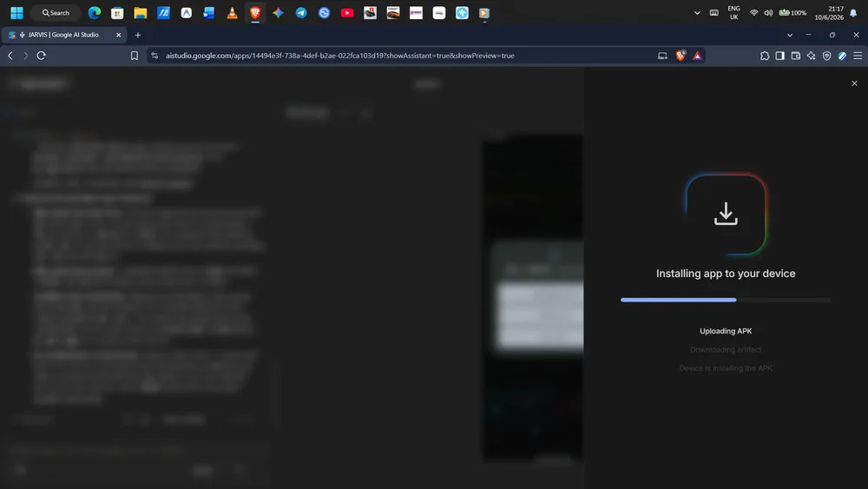
Task: Open the Windows Start menu
Action: tap(16, 13)
